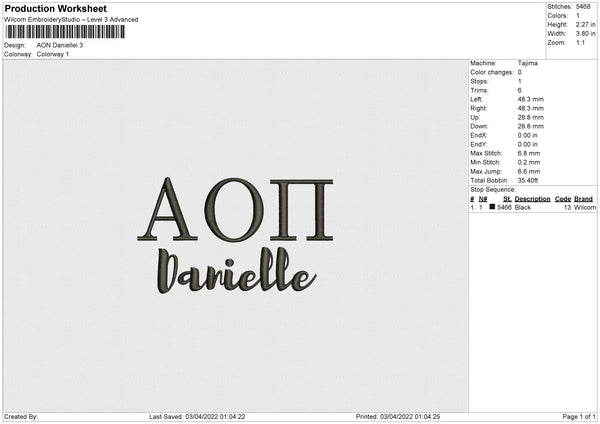This screenshot has width=600, height=424.
Task: Click the embroidered Danielle script name
Action: pyautogui.click(x=236, y=271)
